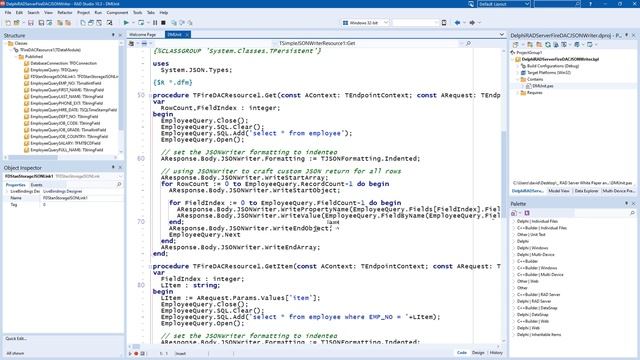Select DMUnit.pas in the Projects tree
The width and height of the screenshot is (640, 360).
[542, 86]
